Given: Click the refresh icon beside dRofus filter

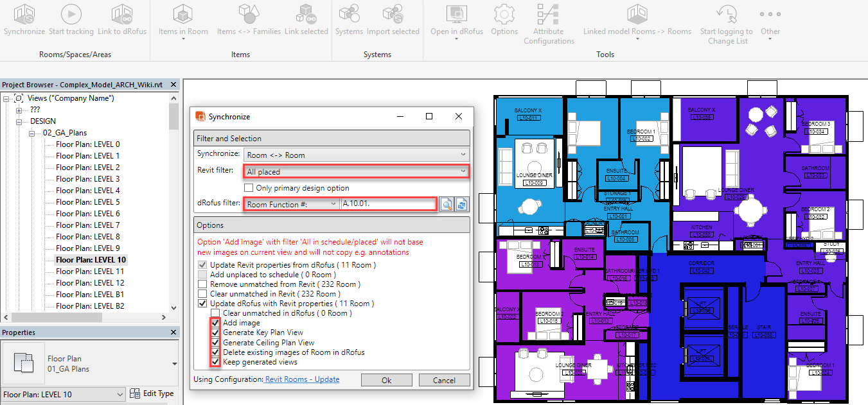Looking at the screenshot, I should point(461,204).
